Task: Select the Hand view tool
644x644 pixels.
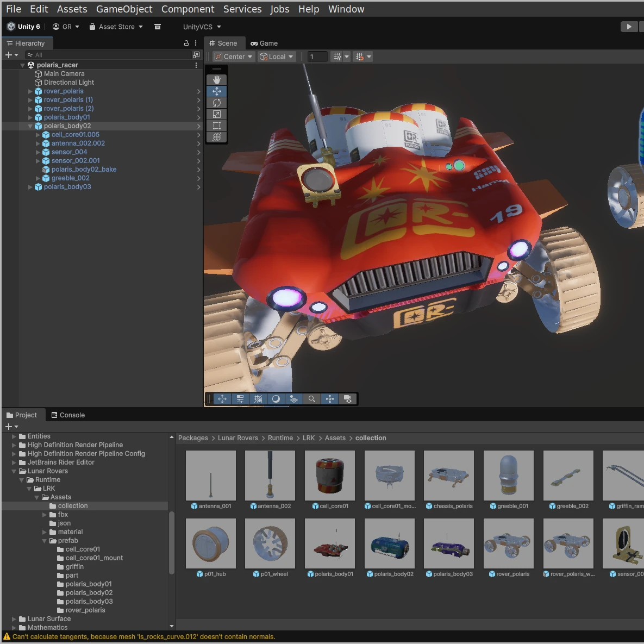Action: [x=216, y=80]
